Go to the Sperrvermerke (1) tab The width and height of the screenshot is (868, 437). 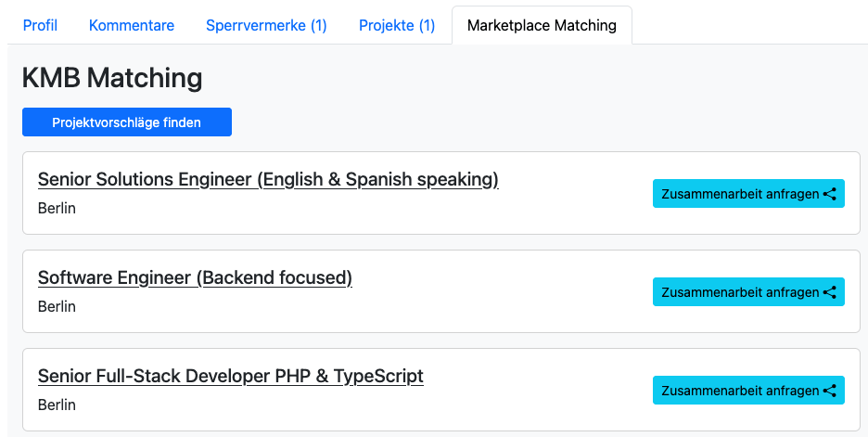point(266,25)
